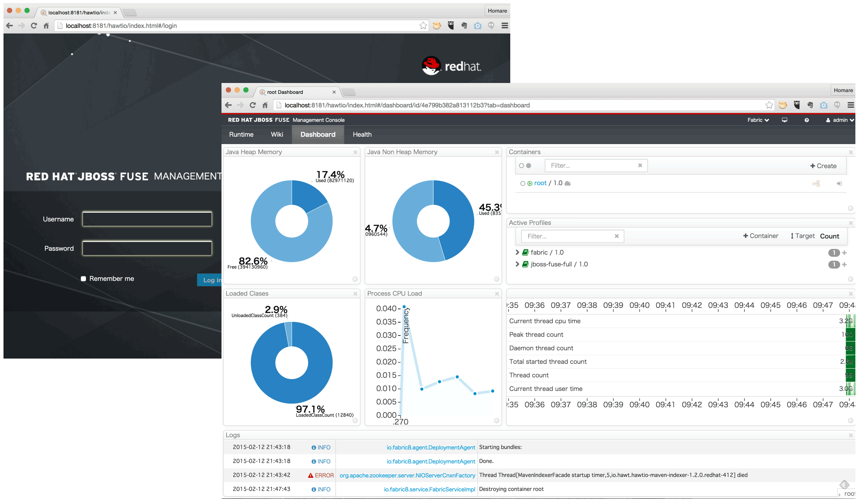Click into the Username field
858x504 pixels.
(x=147, y=219)
